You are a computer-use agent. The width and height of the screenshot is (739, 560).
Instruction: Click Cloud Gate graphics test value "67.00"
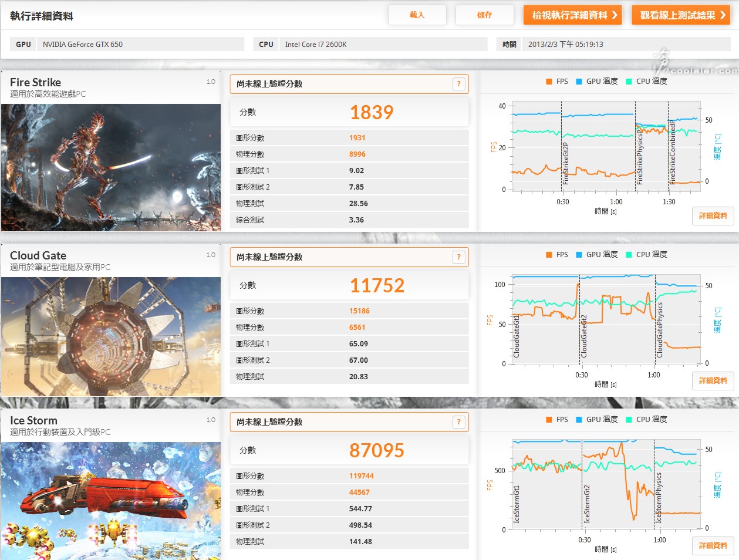(x=359, y=360)
